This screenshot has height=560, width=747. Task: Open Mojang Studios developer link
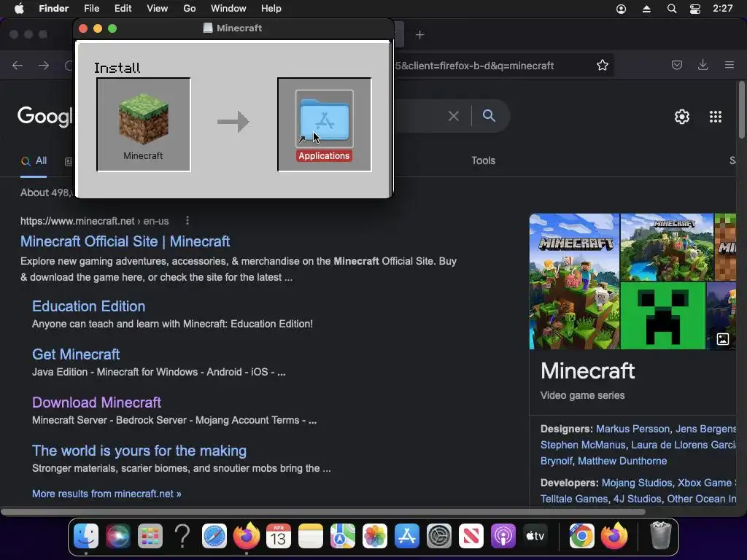(x=636, y=483)
